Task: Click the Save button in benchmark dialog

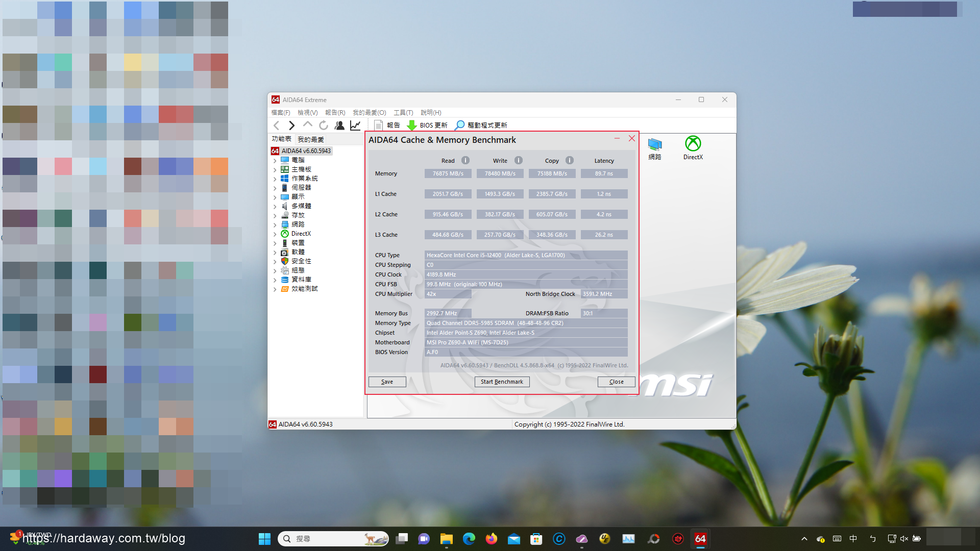Action: [x=387, y=382]
